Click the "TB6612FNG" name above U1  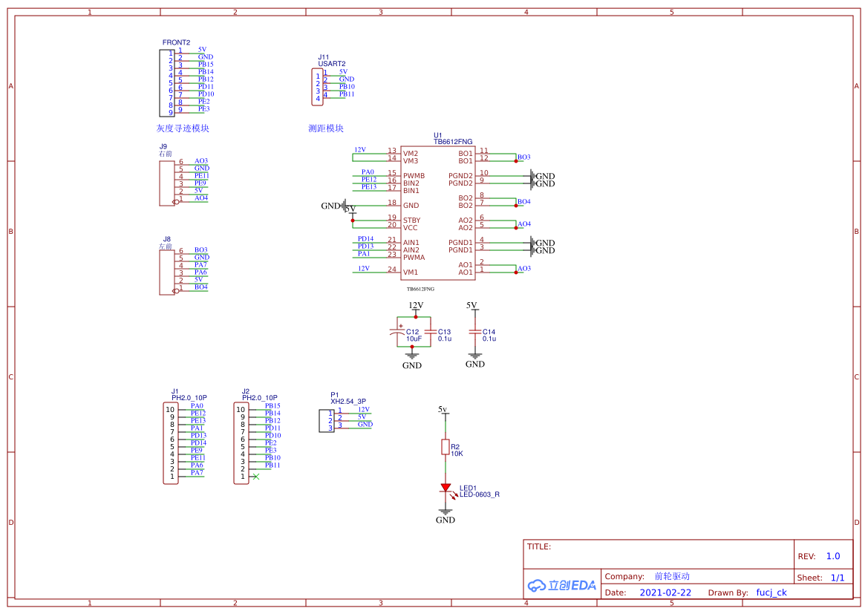tap(453, 142)
